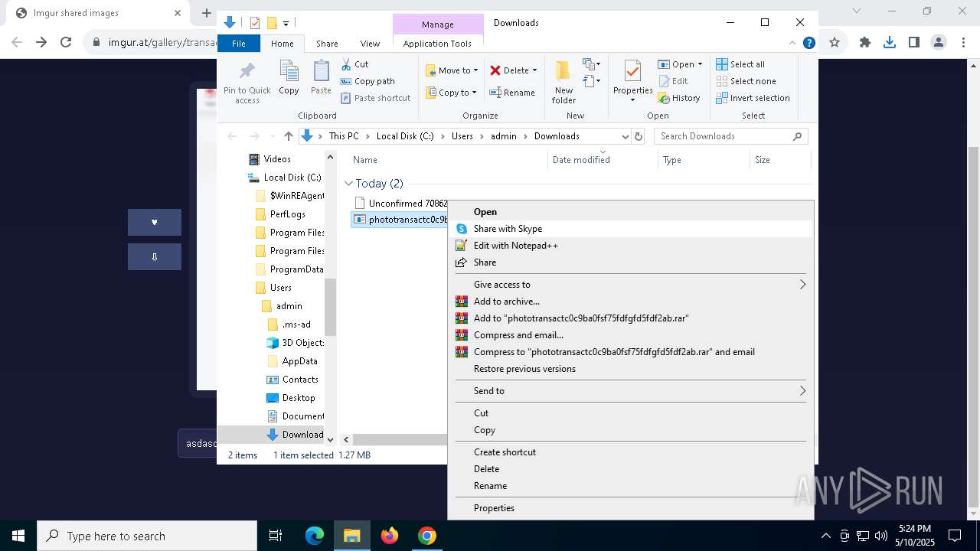Collapse the Today (2) group
Image resolution: width=980 pixels, height=551 pixels.
tap(348, 184)
